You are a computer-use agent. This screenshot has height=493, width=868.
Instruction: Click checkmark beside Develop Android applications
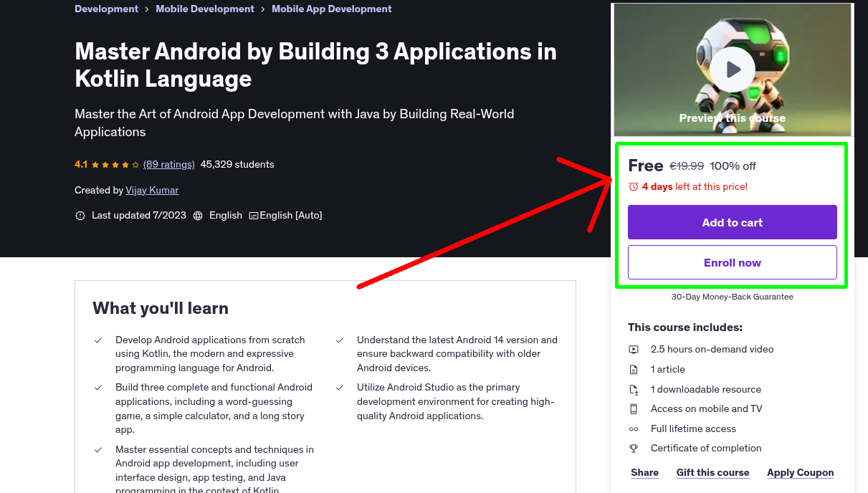(x=98, y=340)
